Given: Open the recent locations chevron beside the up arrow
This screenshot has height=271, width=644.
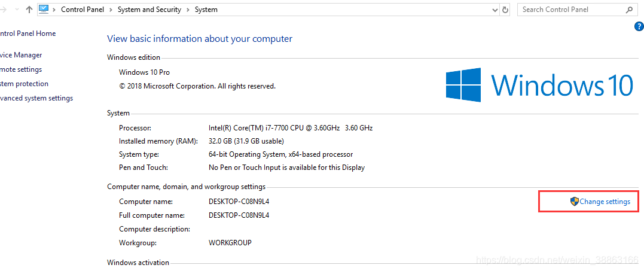Looking at the screenshot, I should (x=17, y=10).
